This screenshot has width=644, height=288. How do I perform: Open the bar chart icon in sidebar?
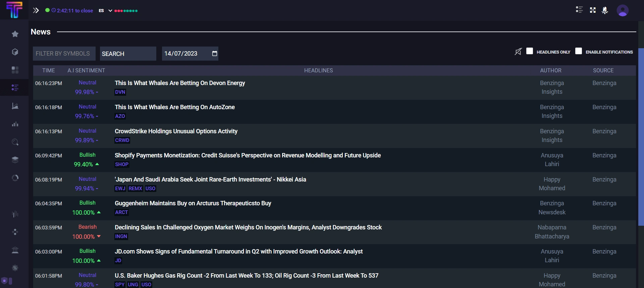coord(15,124)
